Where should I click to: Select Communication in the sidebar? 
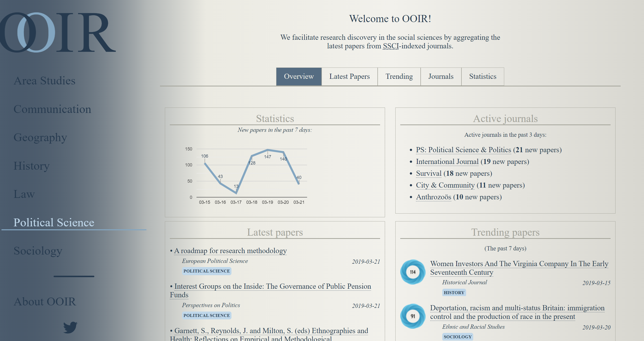[x=52, y=109]
